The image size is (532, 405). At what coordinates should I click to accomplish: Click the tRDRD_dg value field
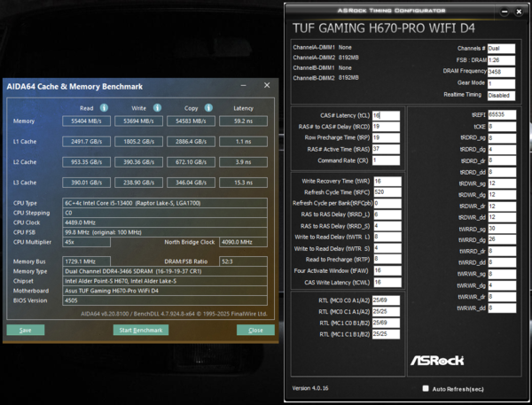[x=502, y=150]
